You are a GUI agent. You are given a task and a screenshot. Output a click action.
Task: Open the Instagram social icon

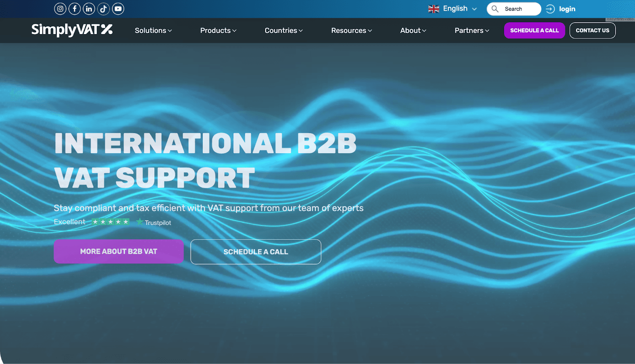[60, 9]
